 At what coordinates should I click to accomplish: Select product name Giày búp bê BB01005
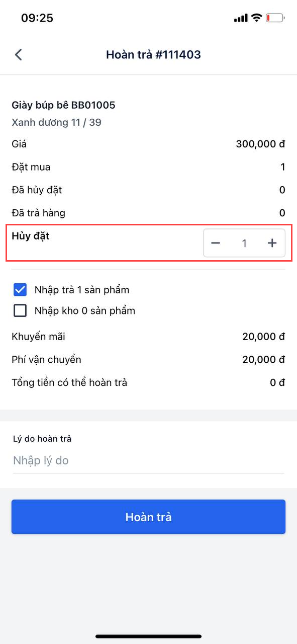(x=63, y=105)
